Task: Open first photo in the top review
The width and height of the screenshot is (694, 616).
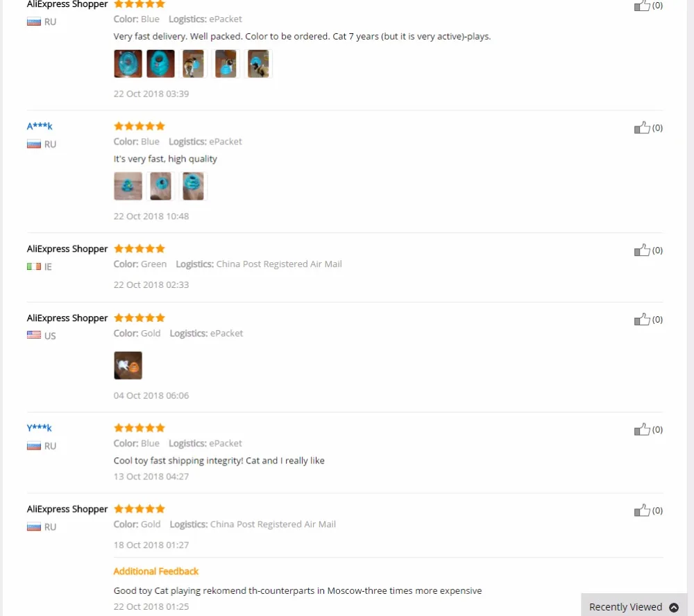Action: pos(128,64)
